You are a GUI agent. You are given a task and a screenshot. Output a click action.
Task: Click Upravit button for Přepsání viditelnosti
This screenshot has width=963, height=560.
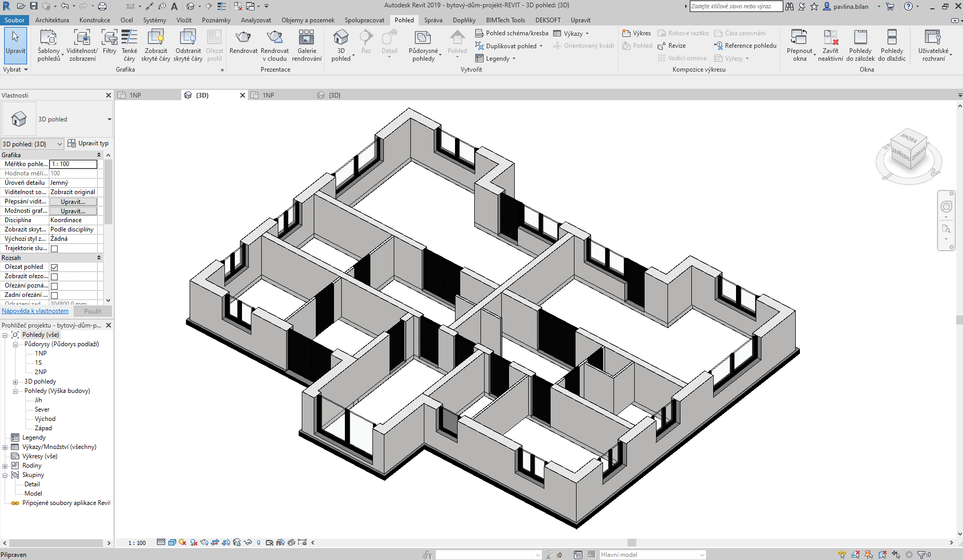pyautogui.click(x=73, y=202)
